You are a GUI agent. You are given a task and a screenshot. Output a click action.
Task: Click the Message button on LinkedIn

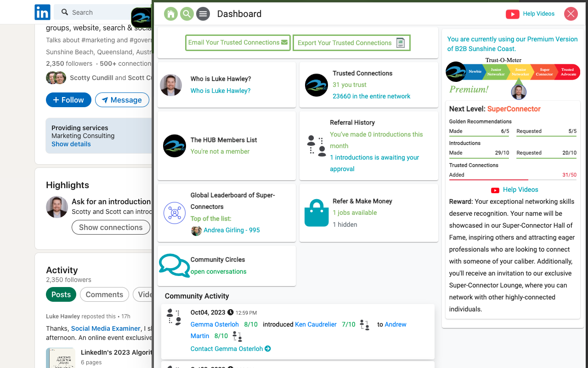(122, 100)
